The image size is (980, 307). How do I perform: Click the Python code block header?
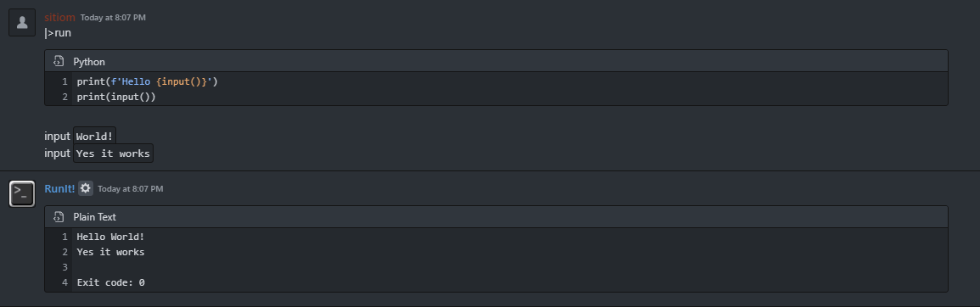point(496,61)
